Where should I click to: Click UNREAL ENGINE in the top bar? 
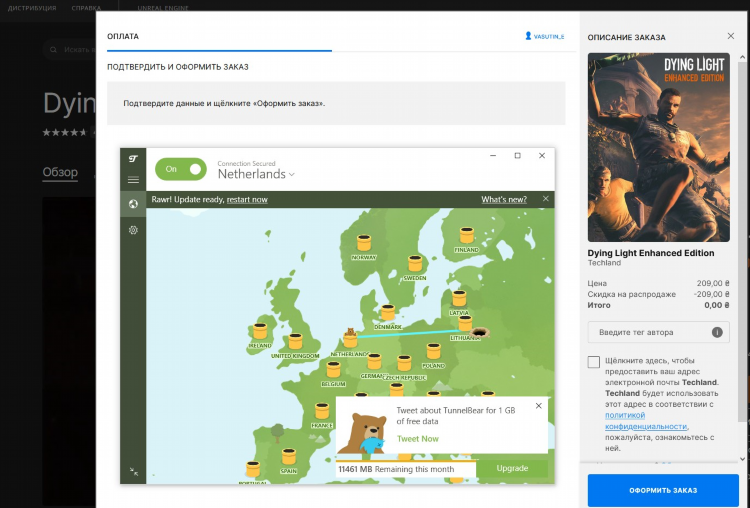163,8
